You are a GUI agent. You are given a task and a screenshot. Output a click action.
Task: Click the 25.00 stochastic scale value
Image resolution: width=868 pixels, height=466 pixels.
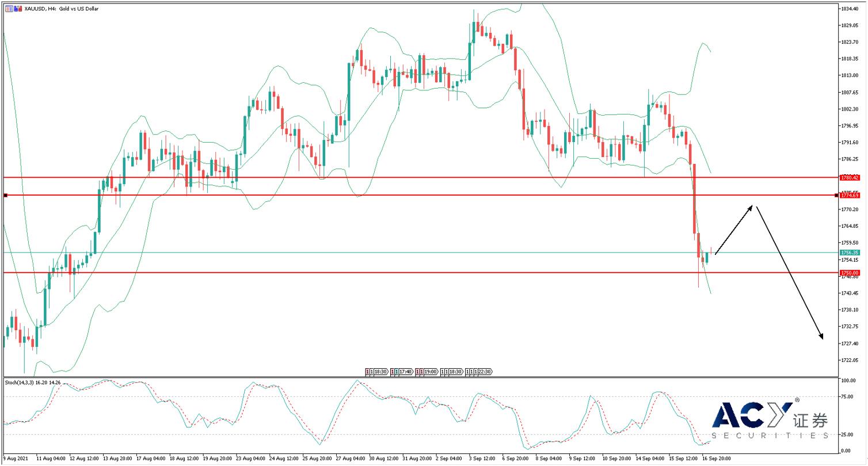tap(847, 434)
